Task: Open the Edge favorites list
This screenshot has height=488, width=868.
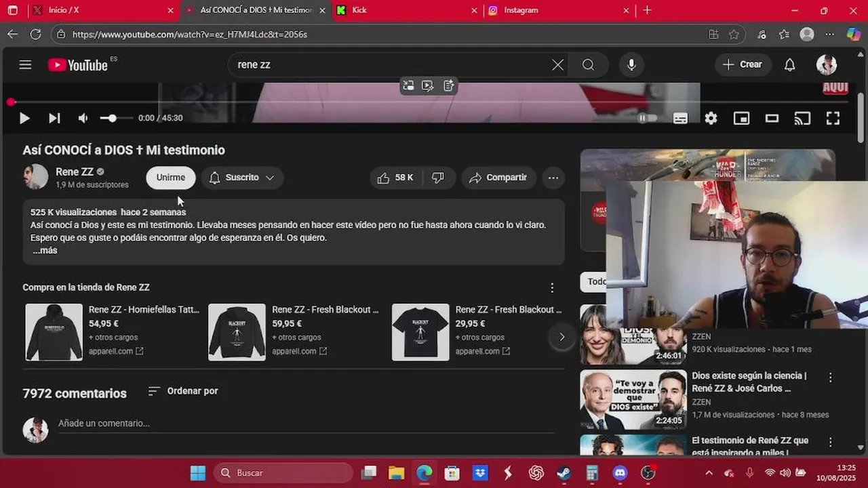Action: 784,34
